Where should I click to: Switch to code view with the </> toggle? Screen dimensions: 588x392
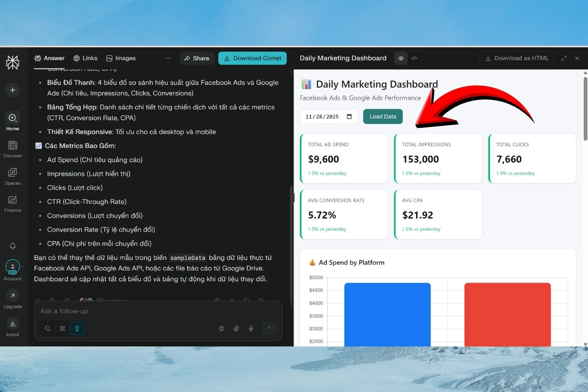coord(414,58)
